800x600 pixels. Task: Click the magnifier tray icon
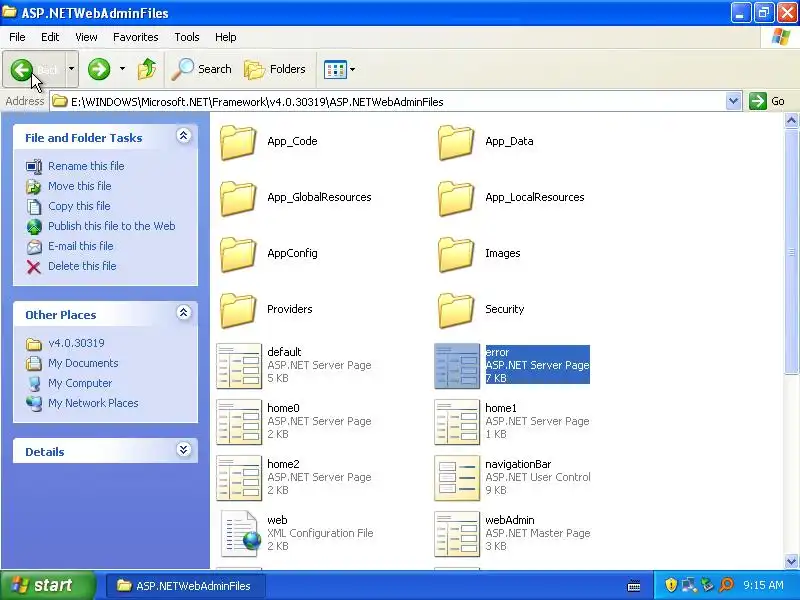coord(727,585)
